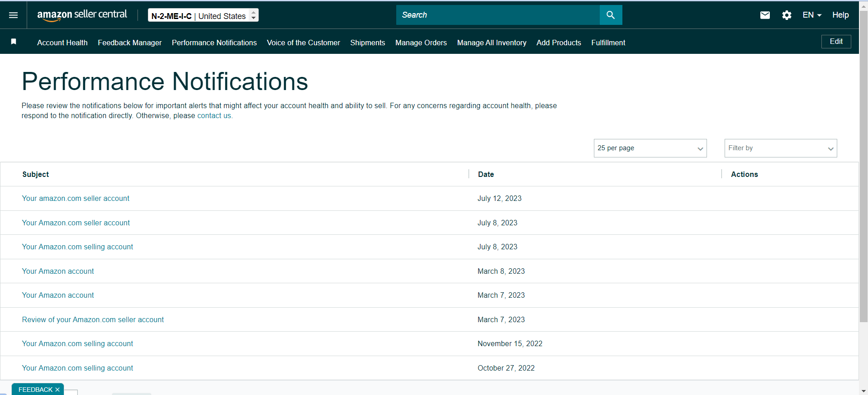Screen dimensions: 868x395
Task: Open Add Products
Action: pyautogui.click(x=559, y=43)
